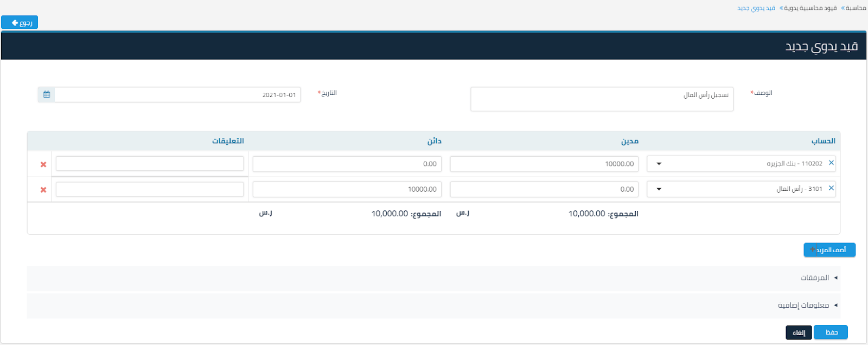Clear the بنك الجزيرة account selection
The height and width of the screenshot is (345, 868).
[831, 163]
